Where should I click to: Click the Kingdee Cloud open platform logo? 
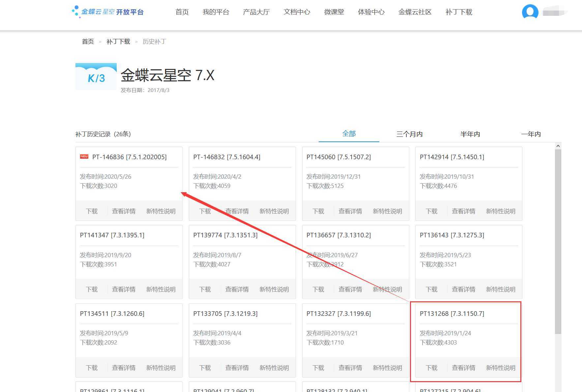108,12
